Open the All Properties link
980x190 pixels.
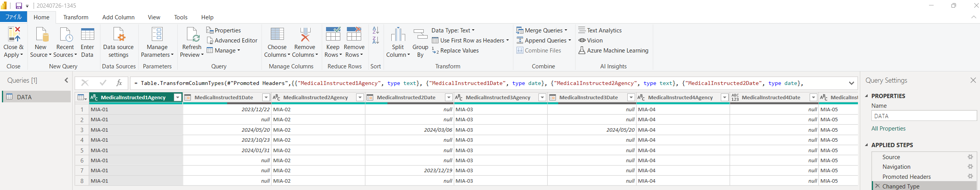coord(888,129)
